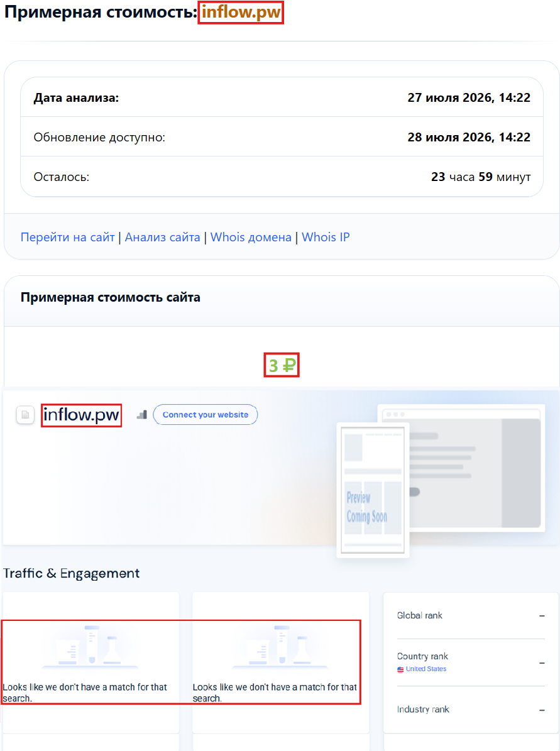
Task: Click the bar chart rank icon
Action: 142,415
